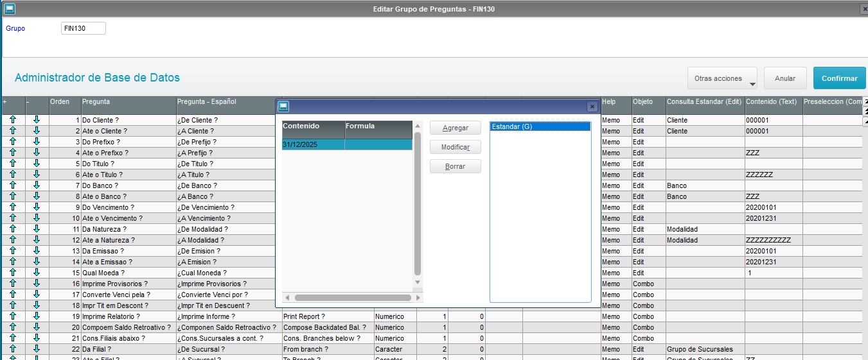
Task: Click 'Consulta Estandar (Edit)' column header
Action: point(705,105)
